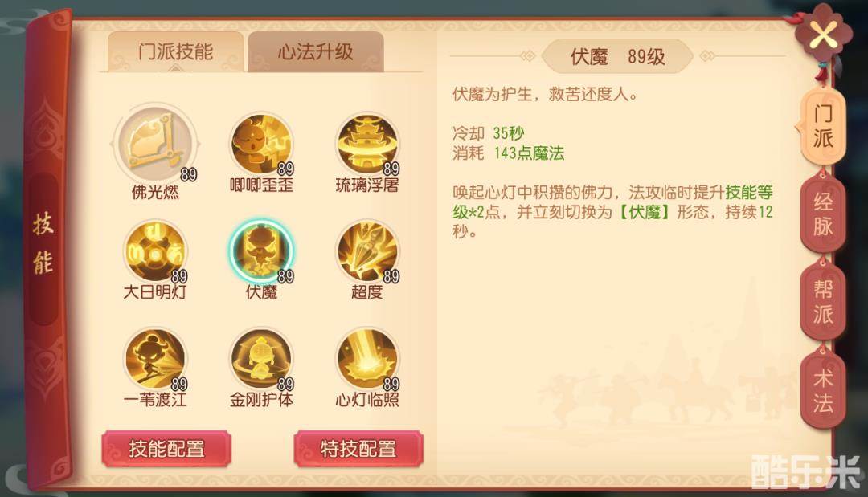Open the 经脉 side tab
This screenshot has height=497, width=868.
[x=823, y=214]
